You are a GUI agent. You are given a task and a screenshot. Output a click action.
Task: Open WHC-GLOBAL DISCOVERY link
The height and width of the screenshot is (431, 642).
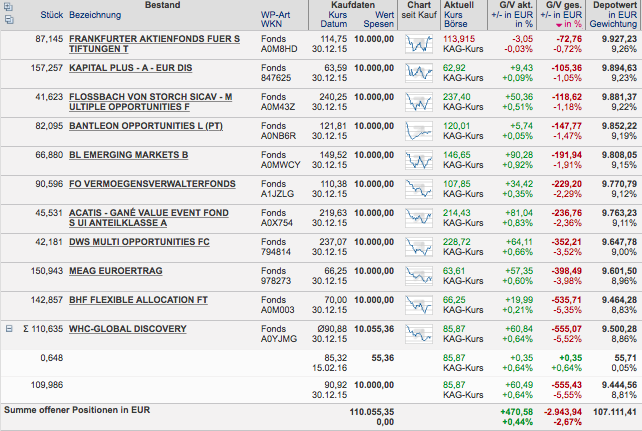128,329
